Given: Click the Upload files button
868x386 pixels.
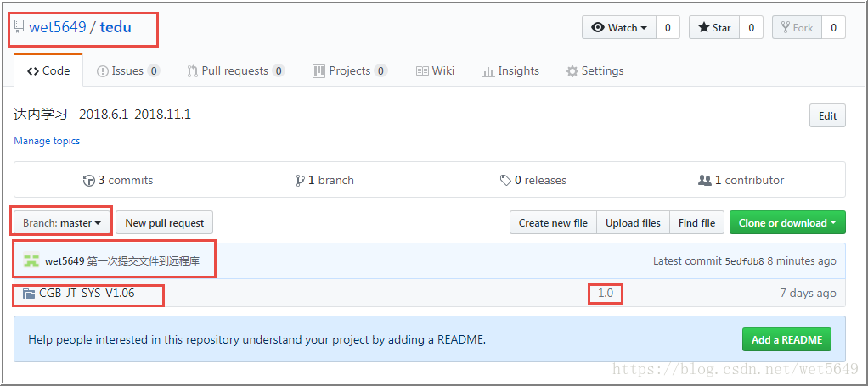Looking at the screenshot, I should coord(634,223).
